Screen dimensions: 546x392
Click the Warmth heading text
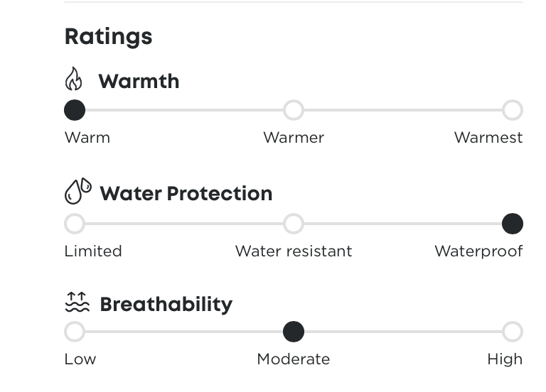click(x=139, y=82)
